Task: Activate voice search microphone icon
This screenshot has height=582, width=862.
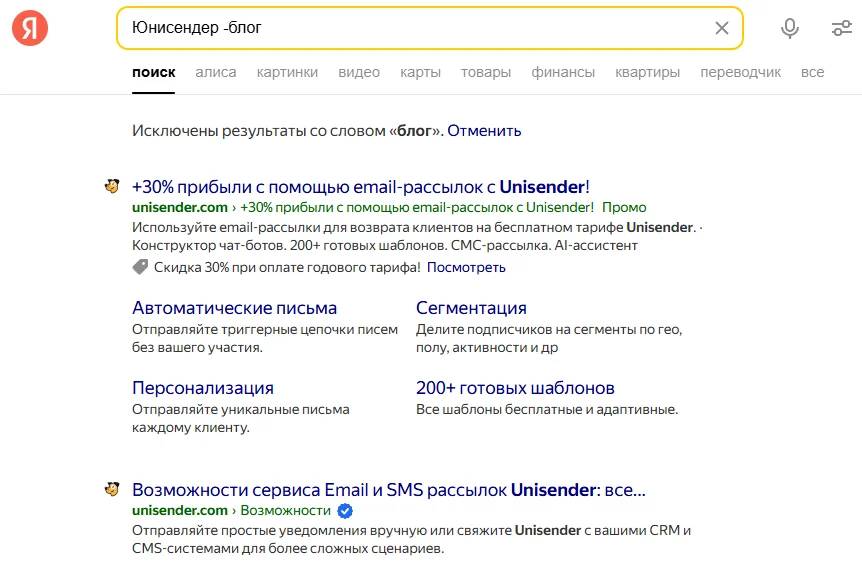Action: click(x=790, y=28)
